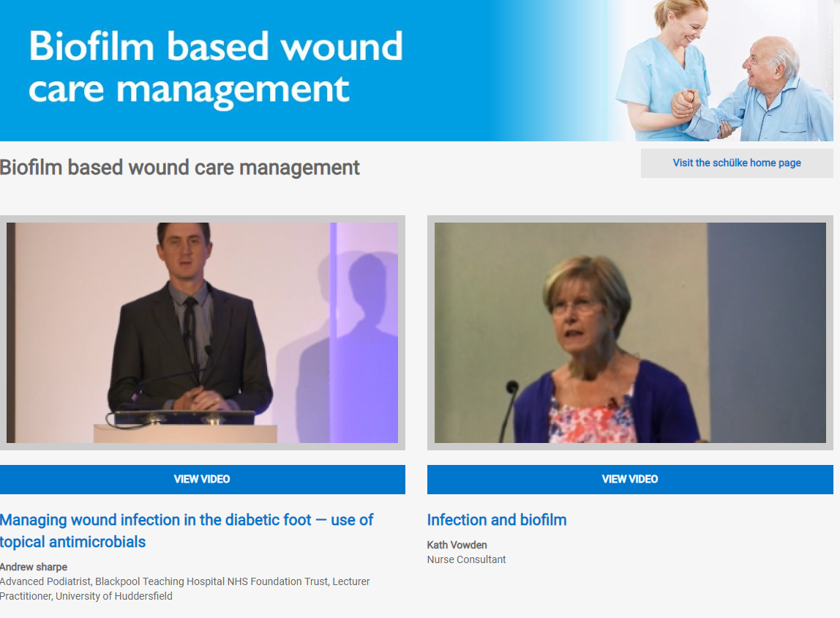Click the podium laptop in Andrew Sharpe's video
This screenshot has width=840, height=618.
183,417
